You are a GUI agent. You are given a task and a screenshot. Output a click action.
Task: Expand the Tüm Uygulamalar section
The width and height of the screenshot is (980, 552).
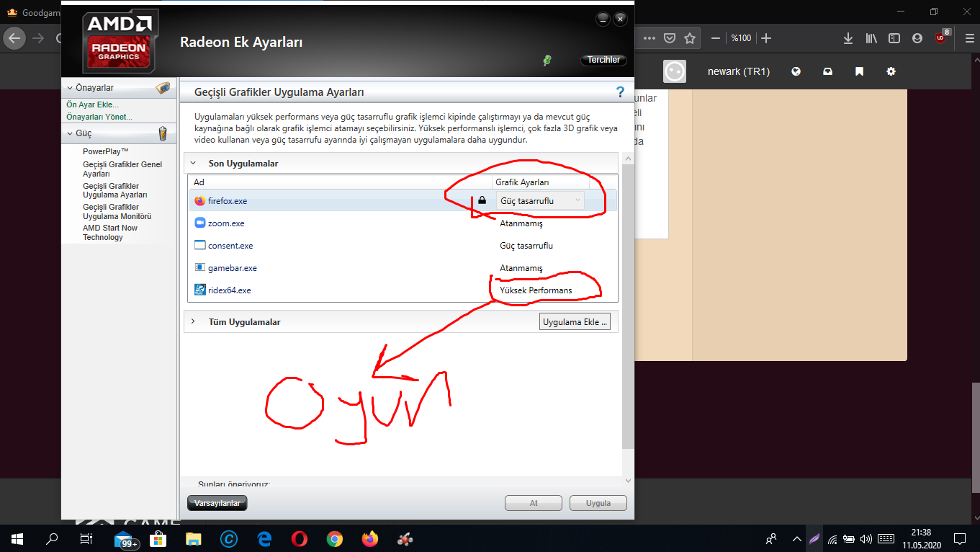point(193,321)
